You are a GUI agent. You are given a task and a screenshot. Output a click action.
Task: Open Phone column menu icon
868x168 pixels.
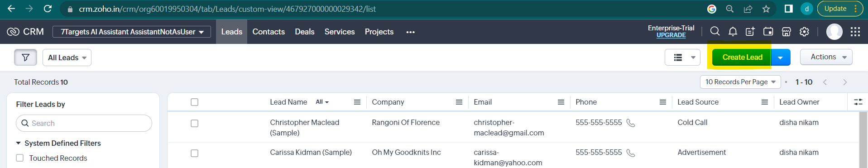[x=663, y=102]
